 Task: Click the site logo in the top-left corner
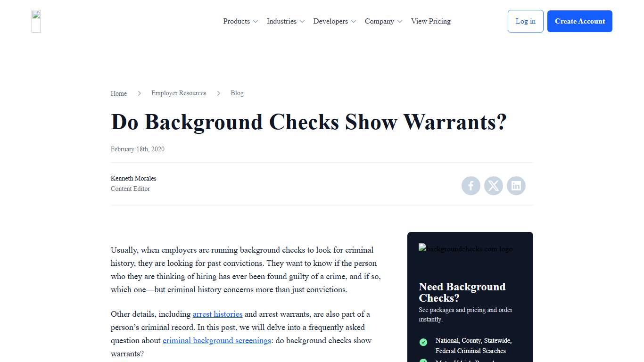point(35,21)
